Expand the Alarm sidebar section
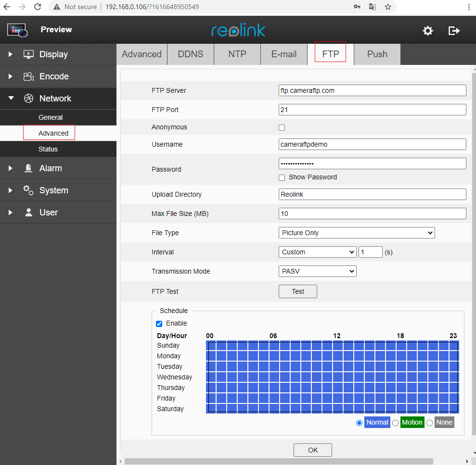This screenshot has width=476, height=465. click(x=51, y=168)
